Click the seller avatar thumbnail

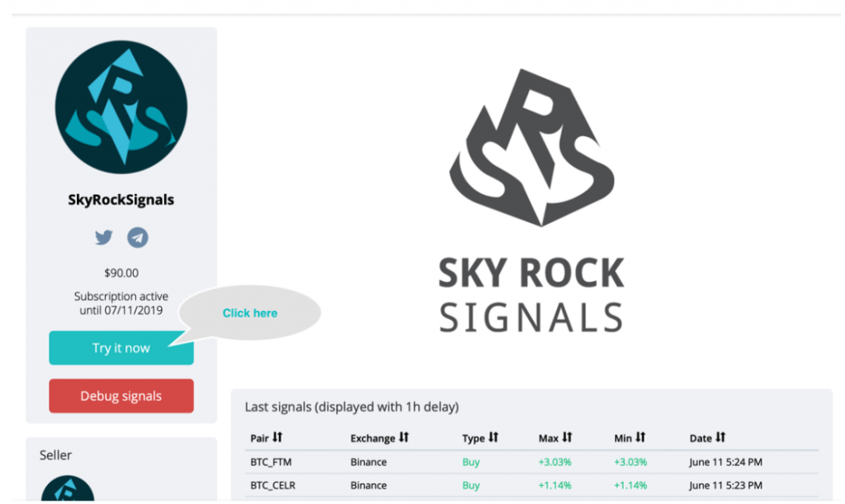pyautogui.click(x=68, y=488)
